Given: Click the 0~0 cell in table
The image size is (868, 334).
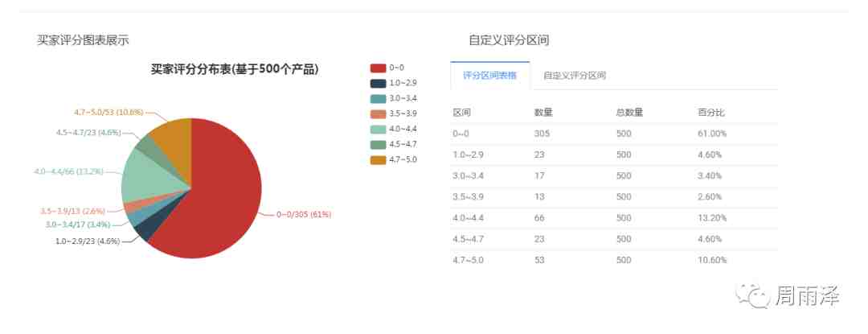Looking at the screenshot, I should pos(461,134).
